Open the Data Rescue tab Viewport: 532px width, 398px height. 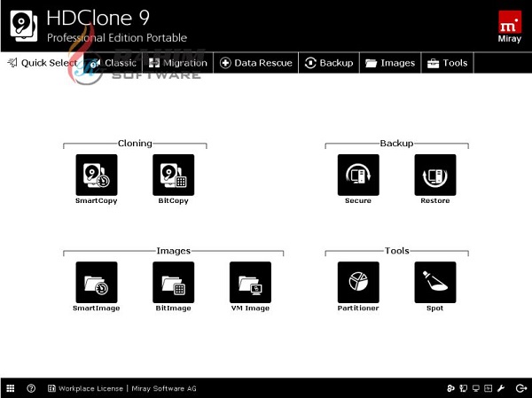point(256,63)
